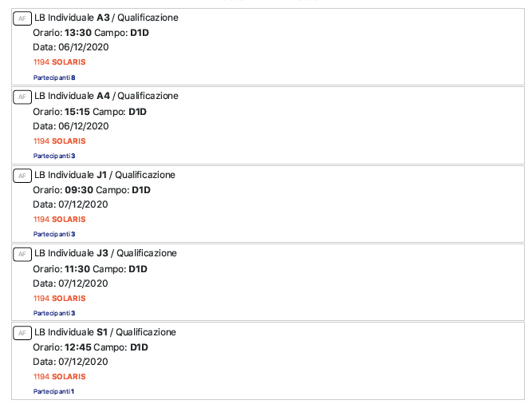Select LB Individuale A3 Qualificazione title

(x=106, y=18)
